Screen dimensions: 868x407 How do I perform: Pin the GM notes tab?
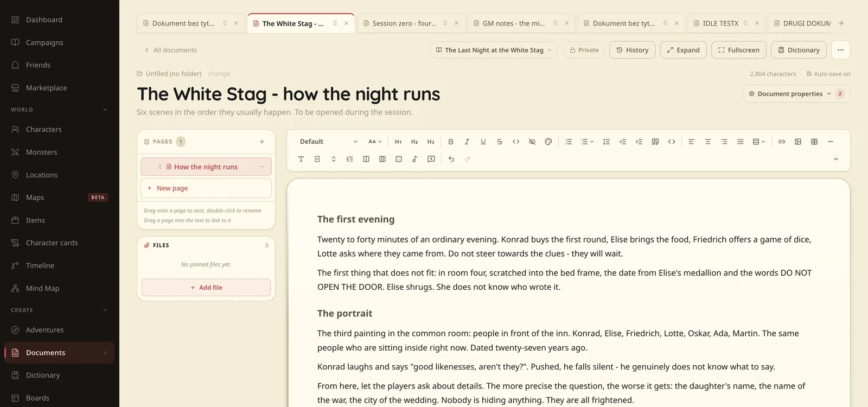[555, 23]
